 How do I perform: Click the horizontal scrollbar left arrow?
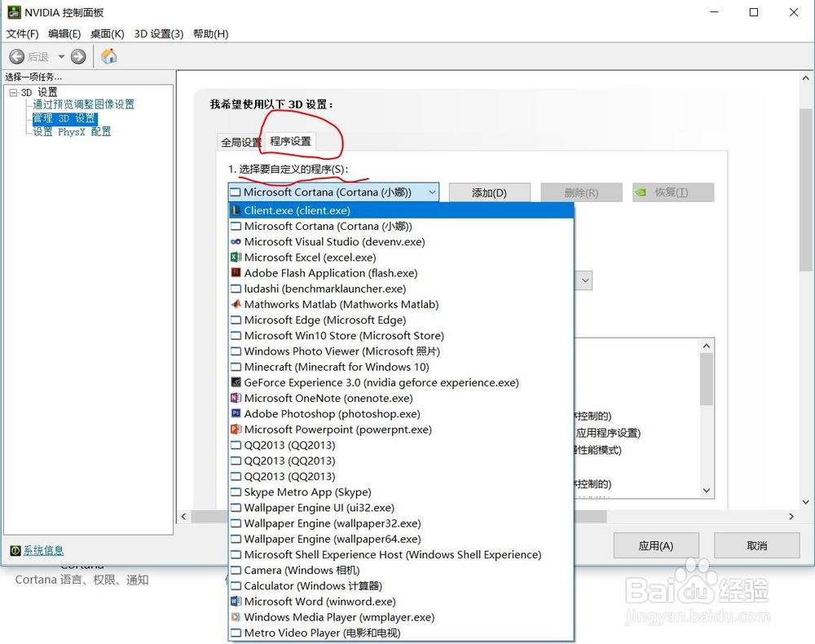click(x=183, y=517)
